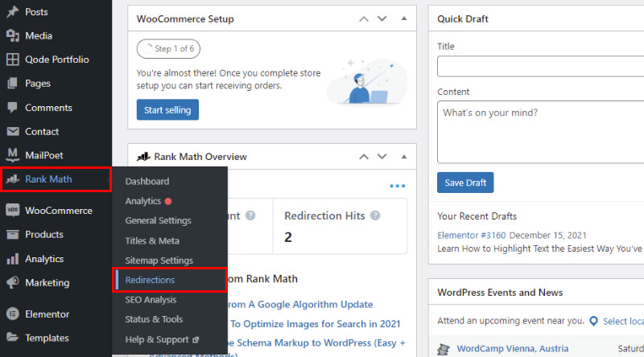Collapse the WooCommerce Setup widget
Image resolution: width=644 pixels, height=357 pixels.
[x=404, y=18]
